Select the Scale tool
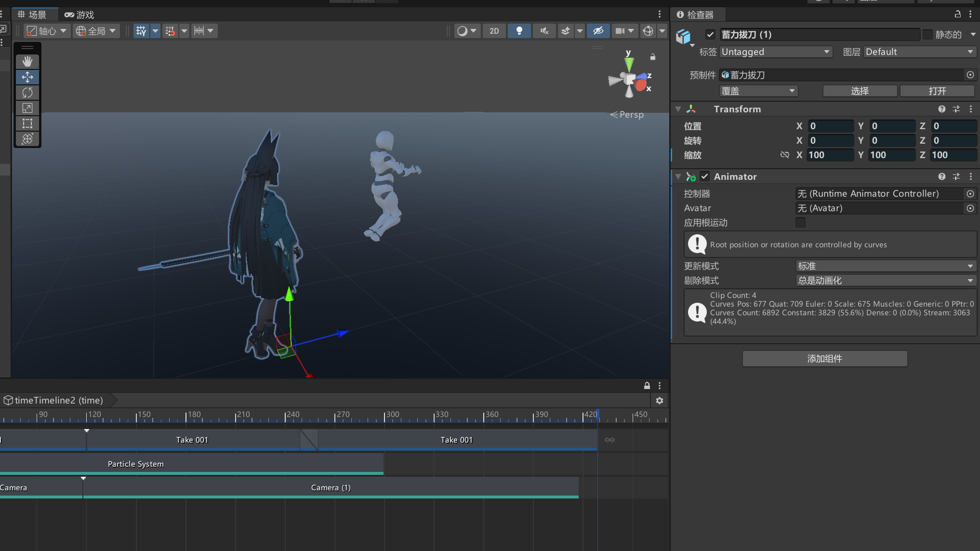 [27, 108]
